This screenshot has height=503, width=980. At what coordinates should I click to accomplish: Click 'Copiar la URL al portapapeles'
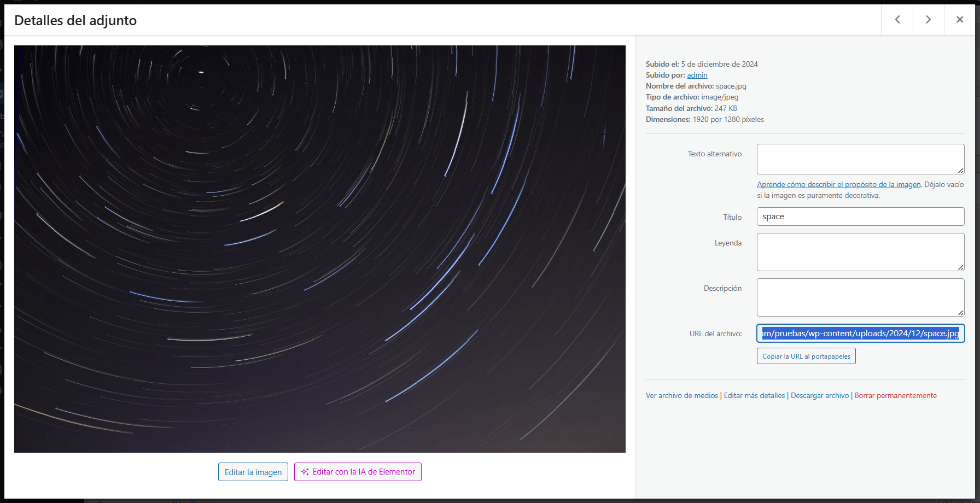pyautogui.click(x=806, y=355)
